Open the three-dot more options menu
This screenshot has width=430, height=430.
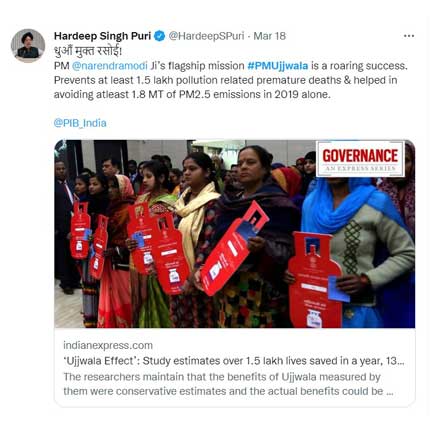[x=409, y=36]
